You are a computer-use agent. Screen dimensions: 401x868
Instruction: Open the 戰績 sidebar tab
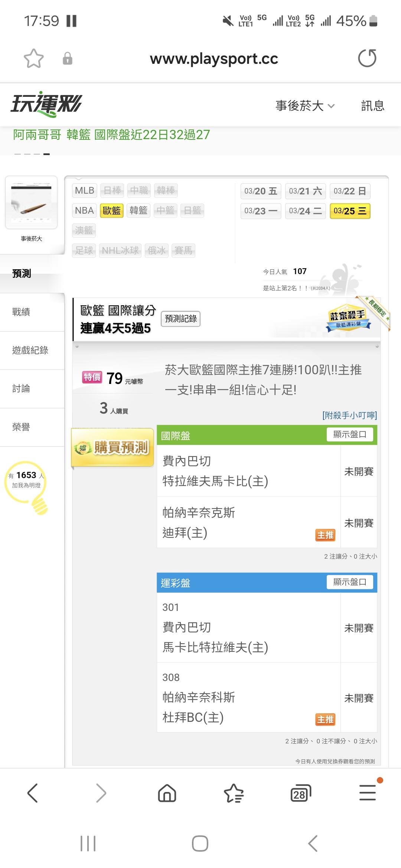point(21,312)
